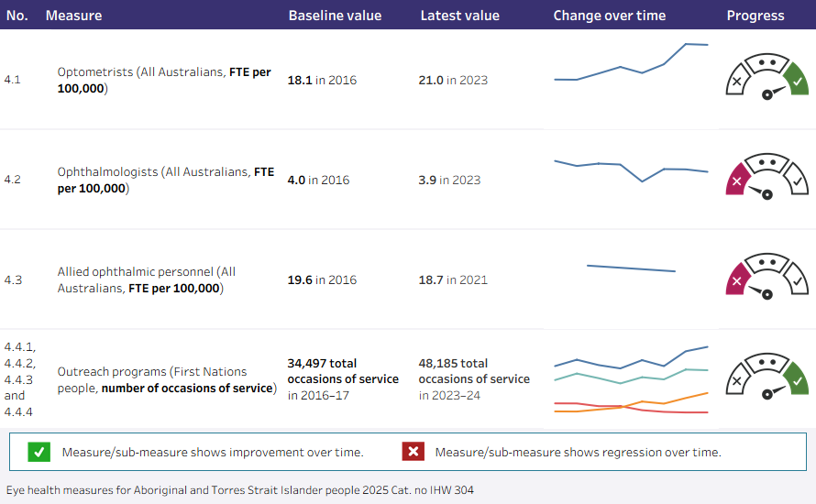Click the Outreach programs progress gauge icon
816x504 pixels.
[x=767, y=376]
